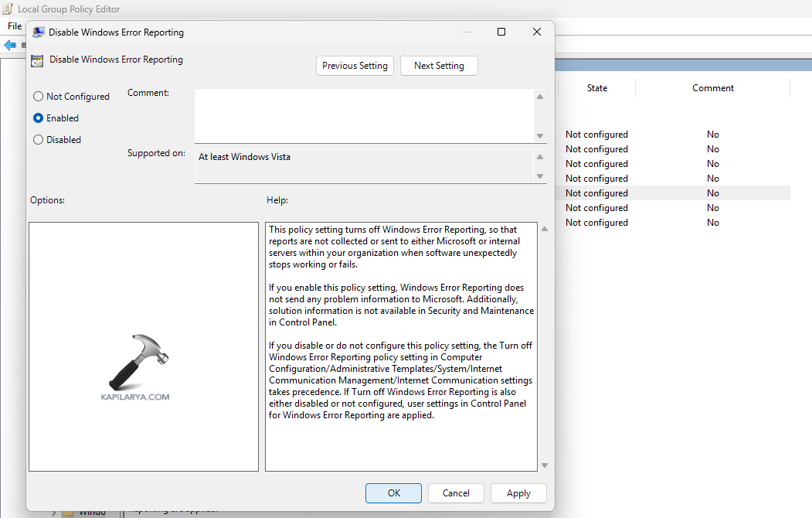Screen dimensions: 812x518
Task: Maximize the Disable Windows Error Reporting dialog
Action: click(x=501, y=32)
